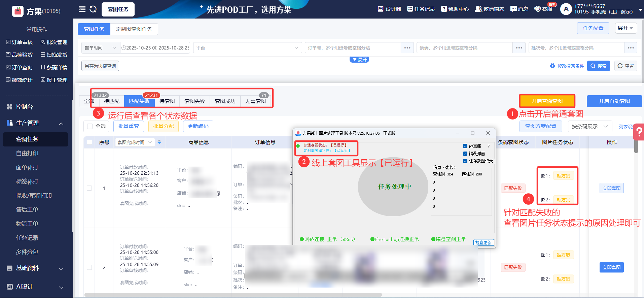Toggle 错误弹窗 checkbox in the tool window
Screen dimensions: 644x298
coord(465,154)
